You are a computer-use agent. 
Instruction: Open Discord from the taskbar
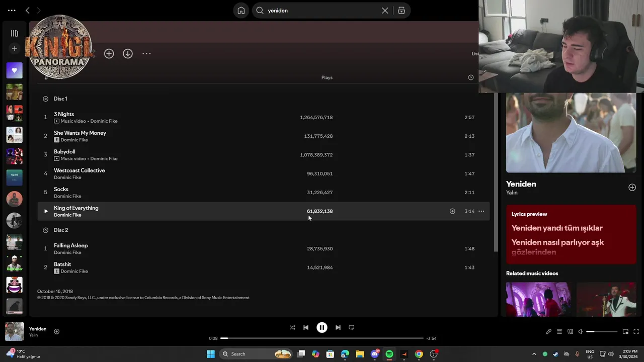click(374, 354)
